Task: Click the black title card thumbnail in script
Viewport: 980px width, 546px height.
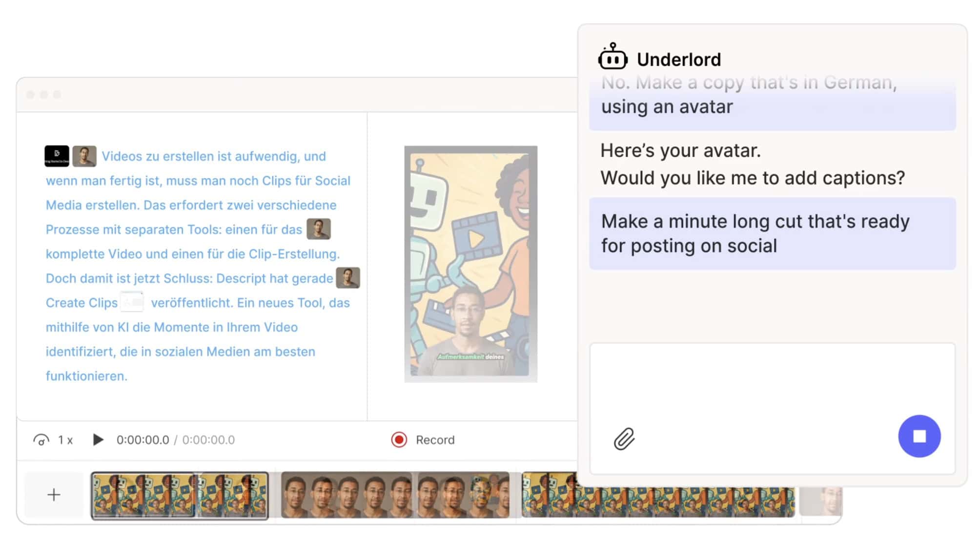Action: 57,156
